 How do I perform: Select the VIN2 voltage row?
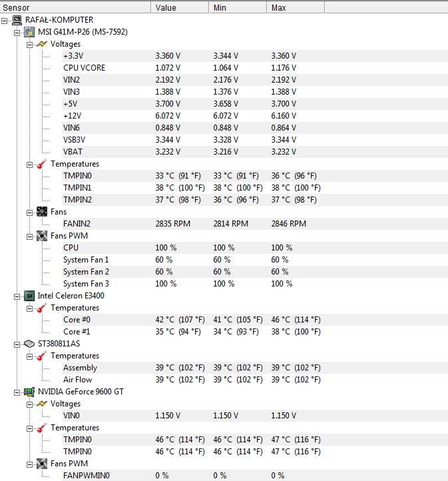pos(255,80)
